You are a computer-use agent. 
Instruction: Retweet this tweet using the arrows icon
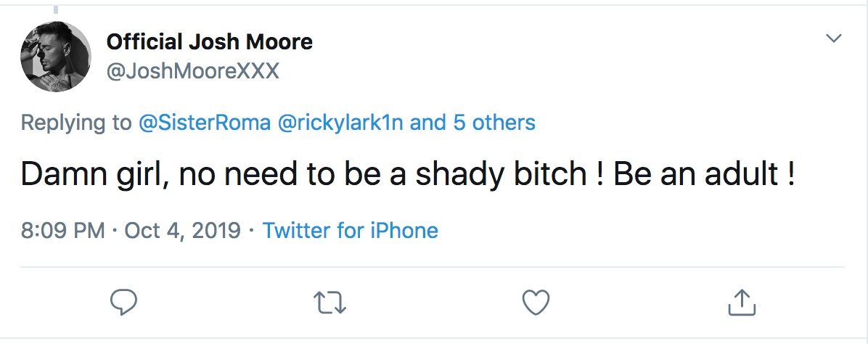(x=330, y=303)
